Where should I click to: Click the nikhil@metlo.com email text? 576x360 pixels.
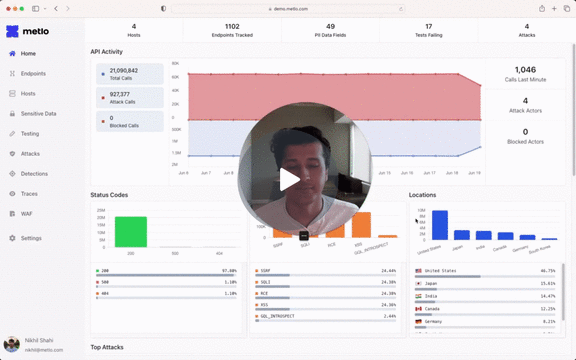(44, 350)
